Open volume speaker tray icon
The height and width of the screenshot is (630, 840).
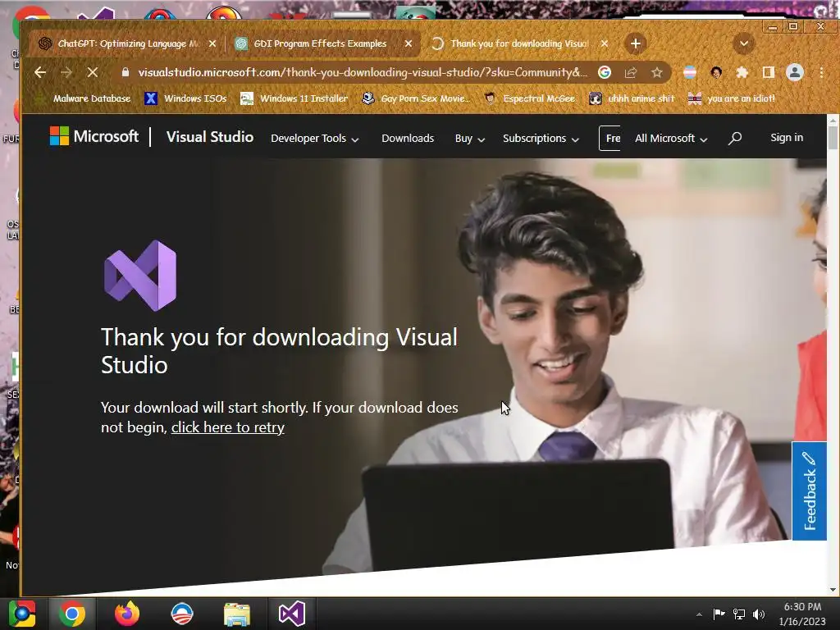[759, 614]
